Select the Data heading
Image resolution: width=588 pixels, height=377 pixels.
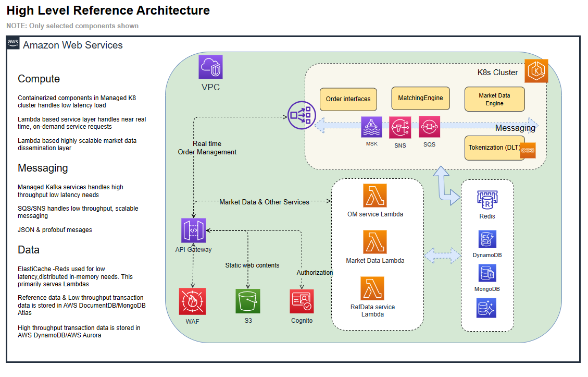tap(29, 250)
